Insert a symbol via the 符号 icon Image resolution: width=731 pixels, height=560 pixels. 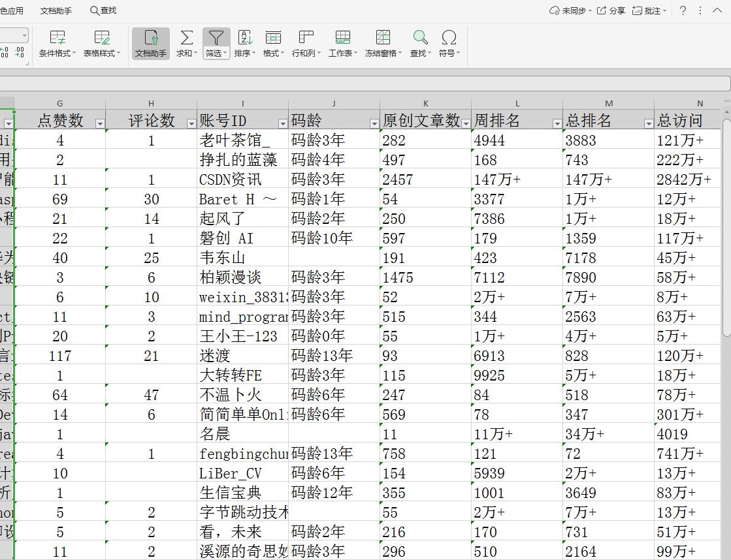[449, 42]
